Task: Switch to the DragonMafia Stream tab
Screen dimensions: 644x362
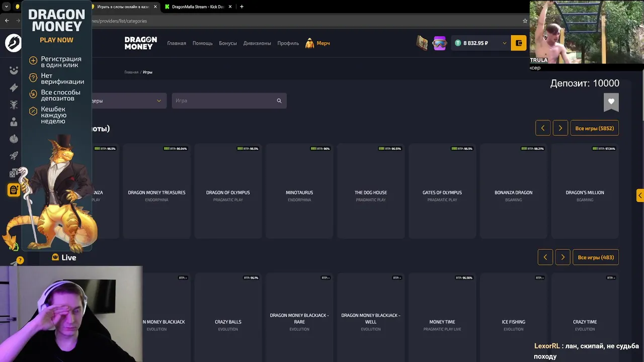Action: tap(198, 7)
